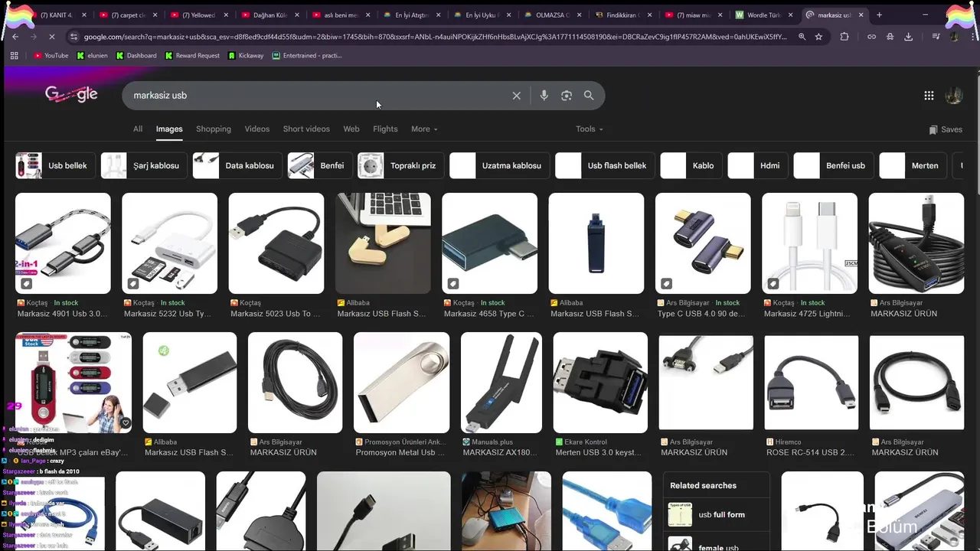Select the Benfei filter chip
Viewport: 980px width, 551px height.
pyautogui.click(x=320, y=165)
